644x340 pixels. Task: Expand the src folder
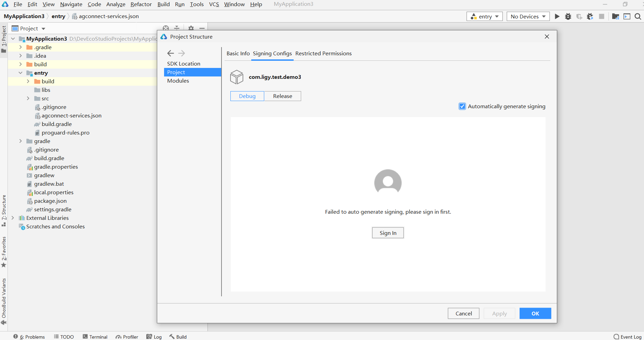pos(28,98)
